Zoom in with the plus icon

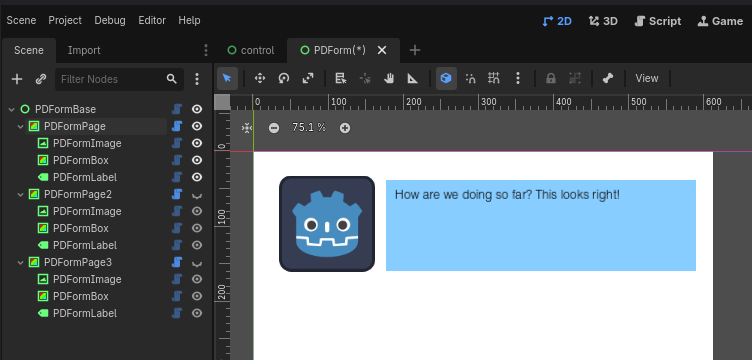coord(345,128)
